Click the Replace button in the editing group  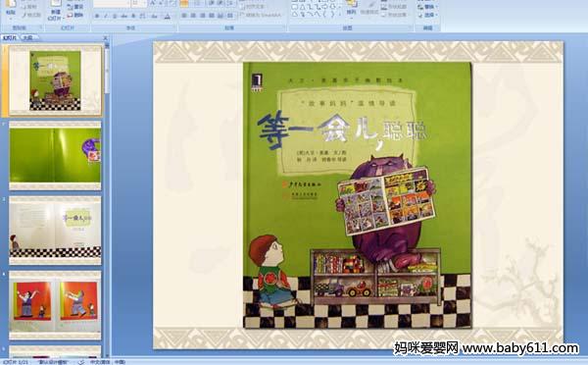coord(426,7)
